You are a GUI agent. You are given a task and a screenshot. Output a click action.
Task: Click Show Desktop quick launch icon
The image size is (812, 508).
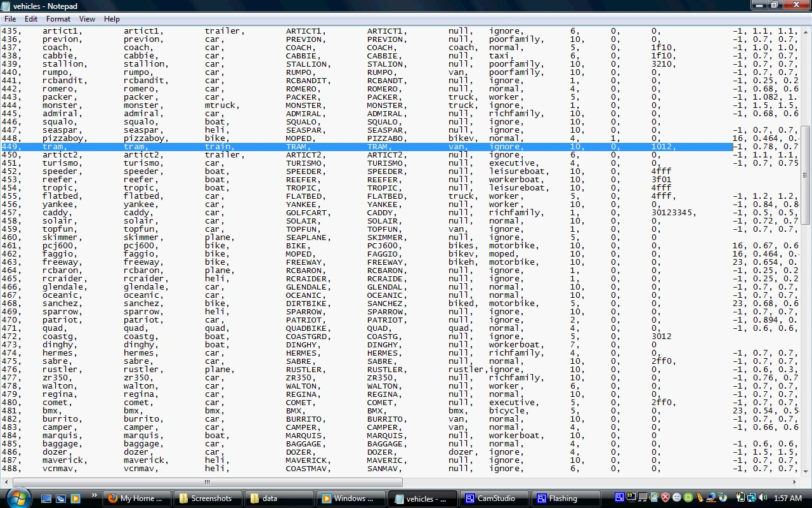[46, 498]
